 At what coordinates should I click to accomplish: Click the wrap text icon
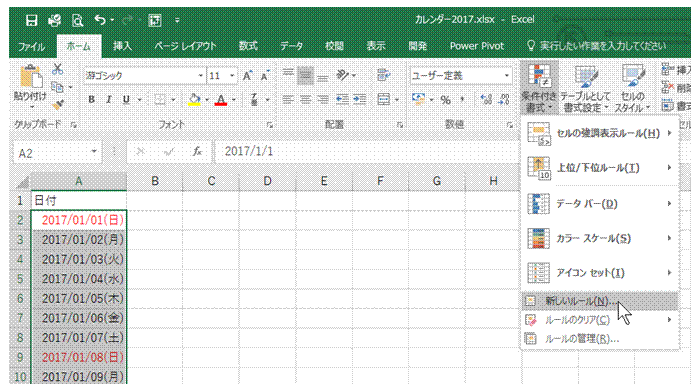click(x=383, y=76)
